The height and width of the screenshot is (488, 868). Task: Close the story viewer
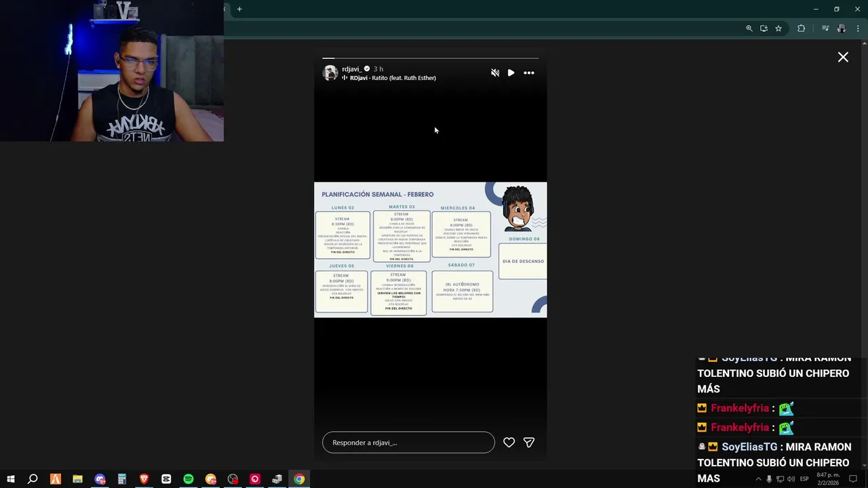pos(843,58)
